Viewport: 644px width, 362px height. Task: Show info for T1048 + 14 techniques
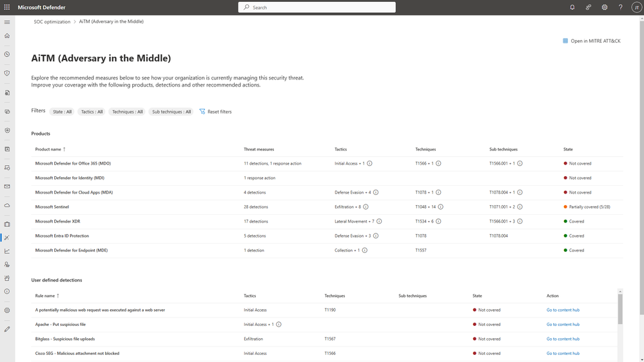(x=441, y=207)
